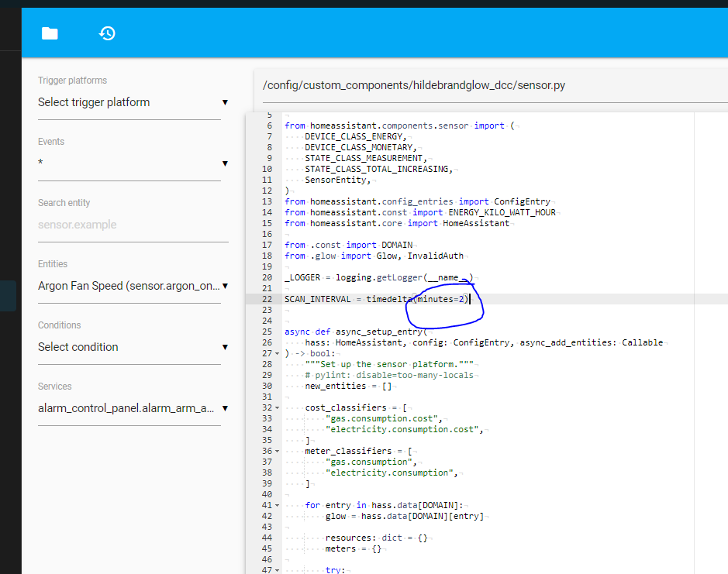728x574 pixels.
Task: Collapse code fold arrow on line 27
Action: 278,353
